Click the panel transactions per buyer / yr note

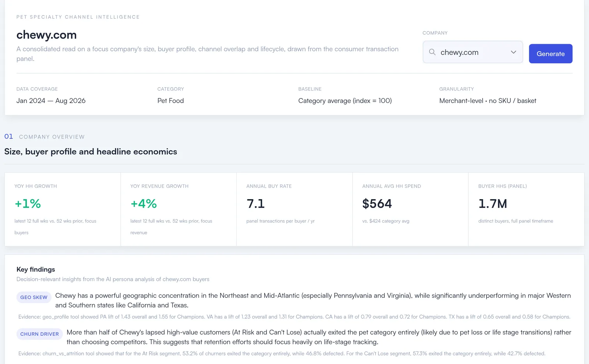pos(281,221)
